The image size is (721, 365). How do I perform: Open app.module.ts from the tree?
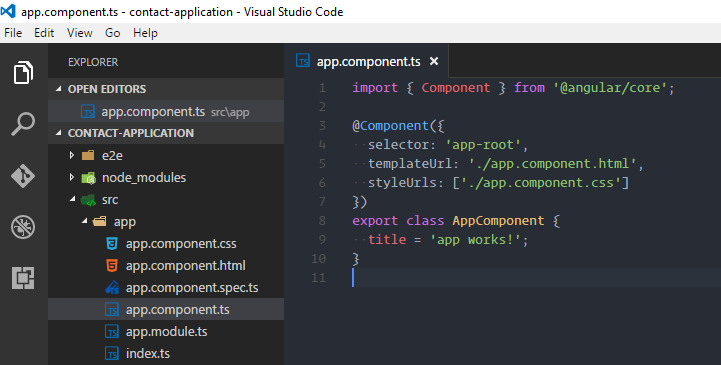[166, 331]
